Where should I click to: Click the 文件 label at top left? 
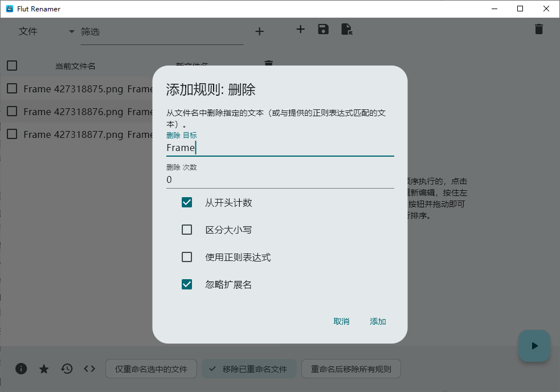[x=28, y=31]
